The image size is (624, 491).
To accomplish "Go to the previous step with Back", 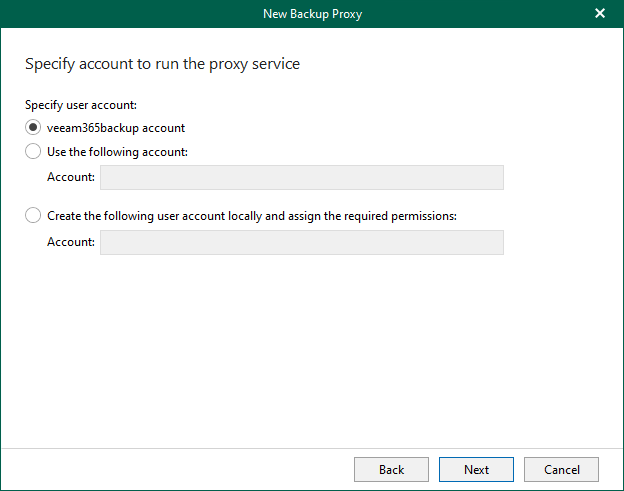I will [391, 469].
